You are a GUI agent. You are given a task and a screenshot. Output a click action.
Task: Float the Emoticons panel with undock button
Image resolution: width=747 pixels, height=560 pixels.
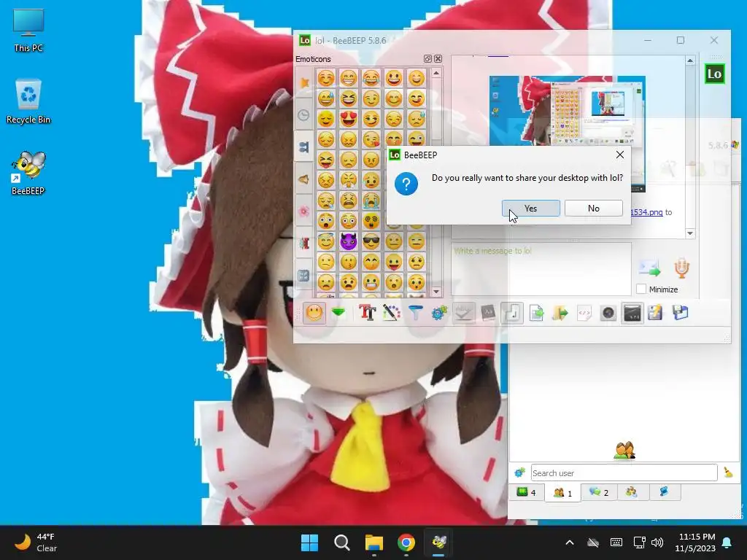pos(427,58)
